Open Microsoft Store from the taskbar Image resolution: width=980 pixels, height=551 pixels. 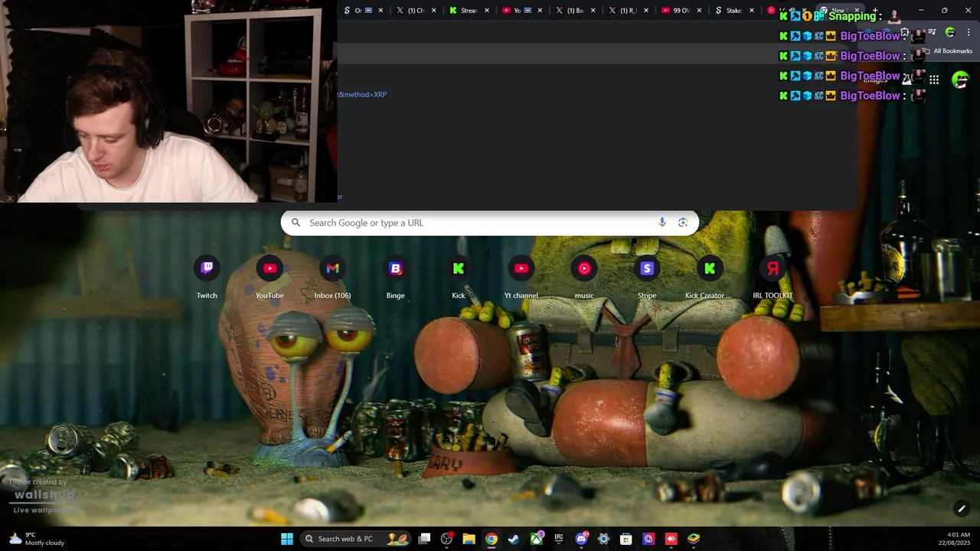point(626,539)
